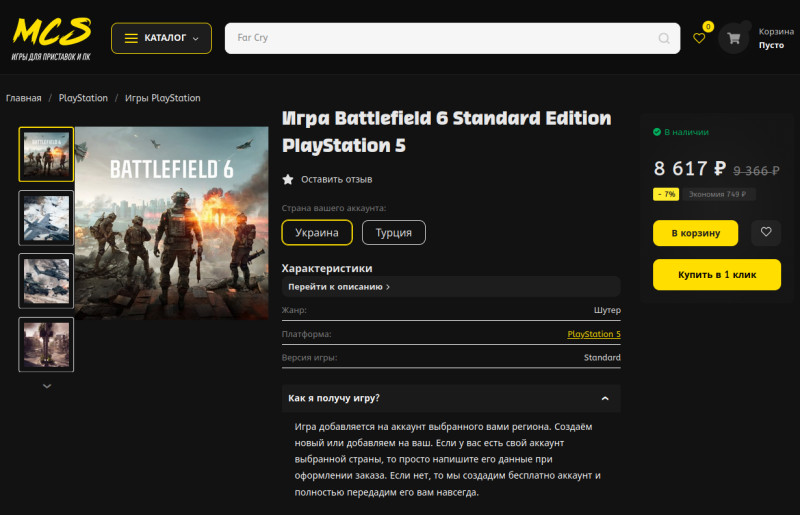Image resolution: width=800 pixels, height=515 pixels.
Task: Select the fighter jet thumbnail
Action: (46, 218)
